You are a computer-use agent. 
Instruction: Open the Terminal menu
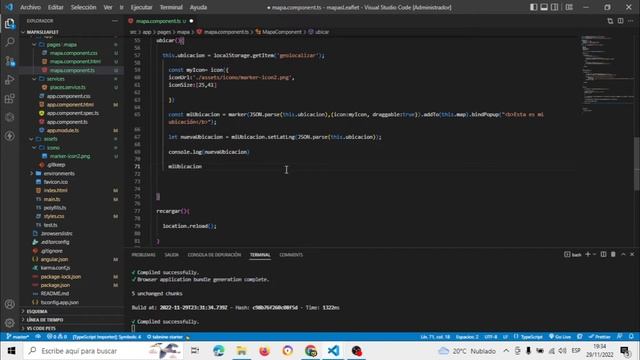pyautogui.click(x=171, y=7)
